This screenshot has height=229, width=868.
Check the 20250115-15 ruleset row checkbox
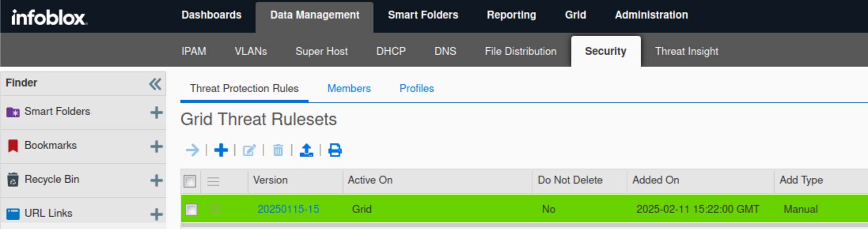(x=191, y=209)
